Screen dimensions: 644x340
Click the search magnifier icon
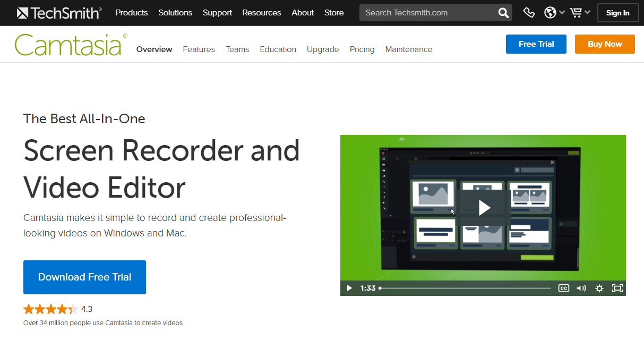[503, 13]
